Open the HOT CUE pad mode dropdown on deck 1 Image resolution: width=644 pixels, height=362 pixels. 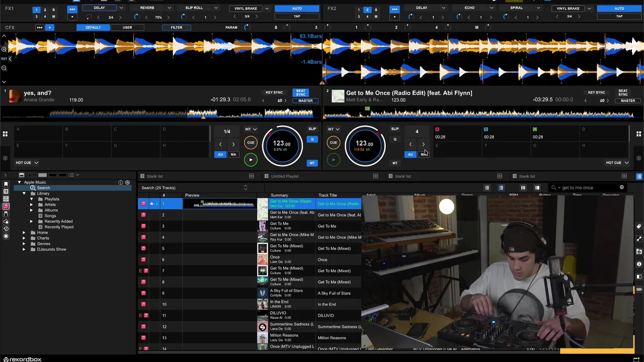[27, 162]
